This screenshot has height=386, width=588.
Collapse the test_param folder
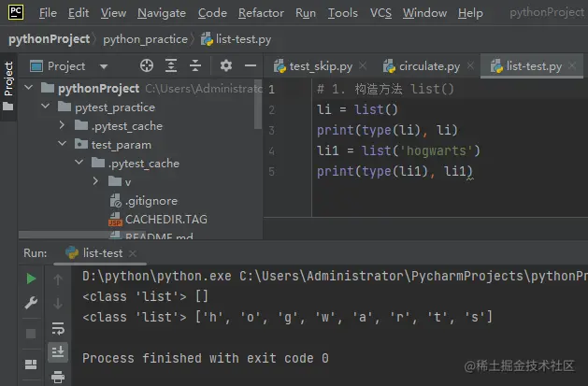[x=63, y=144]
